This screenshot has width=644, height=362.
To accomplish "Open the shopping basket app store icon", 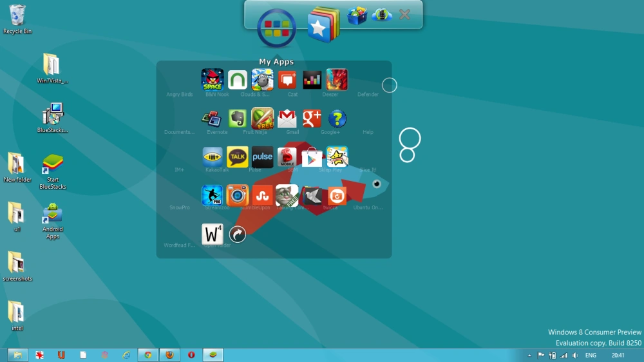I will point(357,15).
